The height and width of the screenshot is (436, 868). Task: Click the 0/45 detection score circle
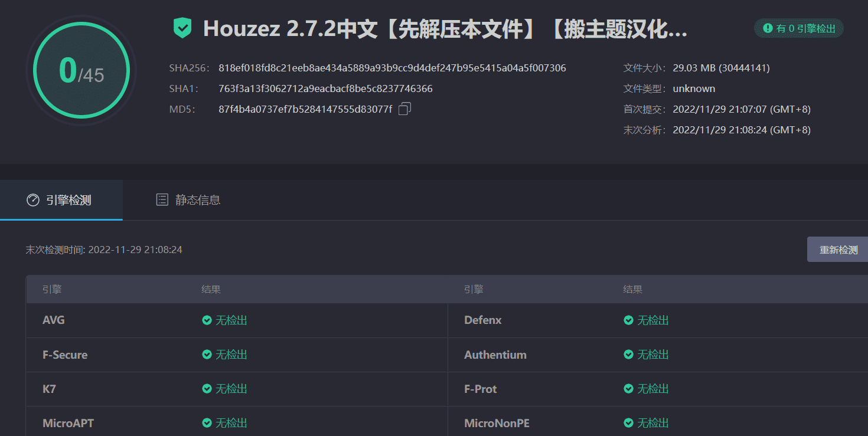point(81,71)
